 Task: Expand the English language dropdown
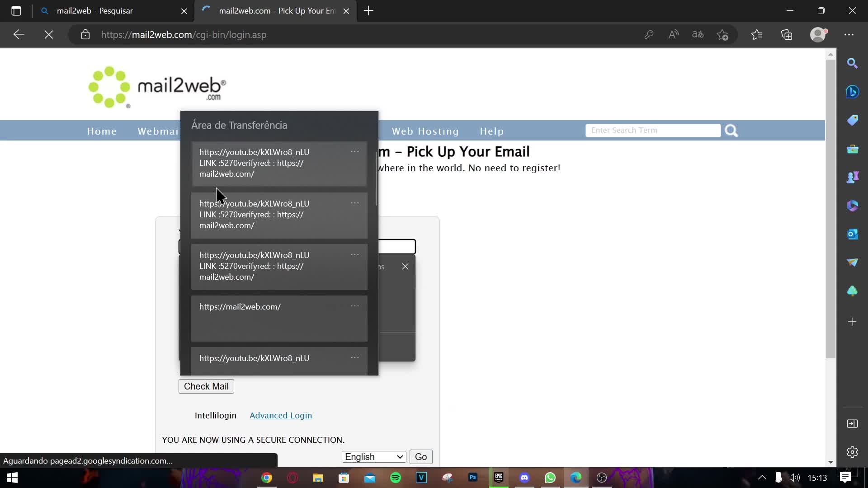point(373,457)
